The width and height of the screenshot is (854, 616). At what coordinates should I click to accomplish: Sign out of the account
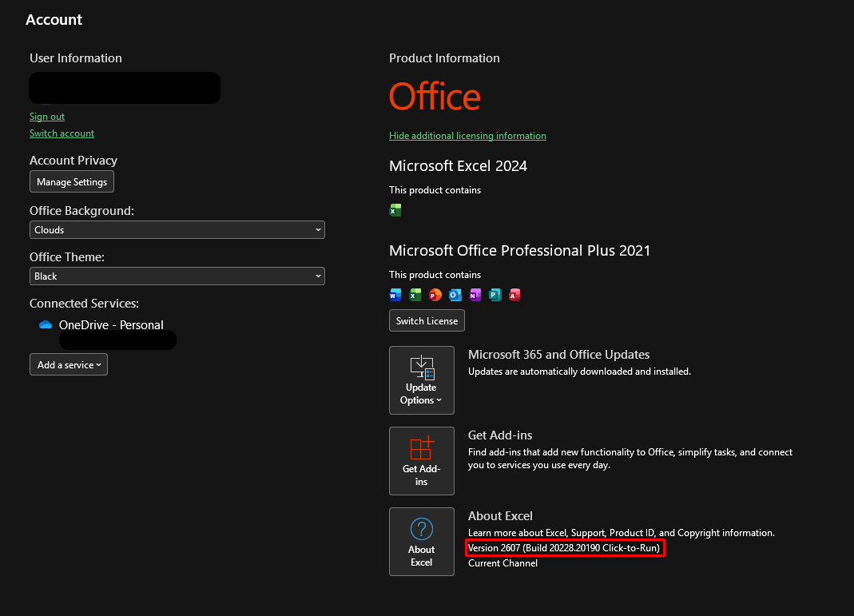pos(47,117)
